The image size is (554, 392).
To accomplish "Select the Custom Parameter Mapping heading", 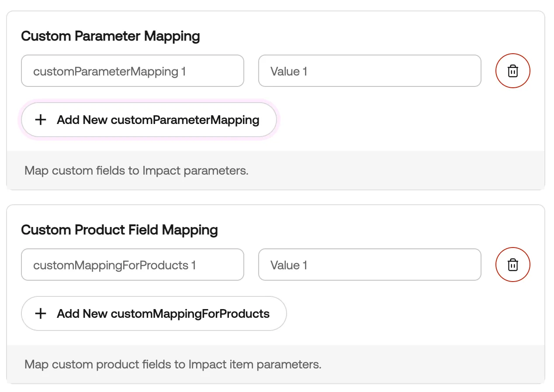I will point(111,36).
